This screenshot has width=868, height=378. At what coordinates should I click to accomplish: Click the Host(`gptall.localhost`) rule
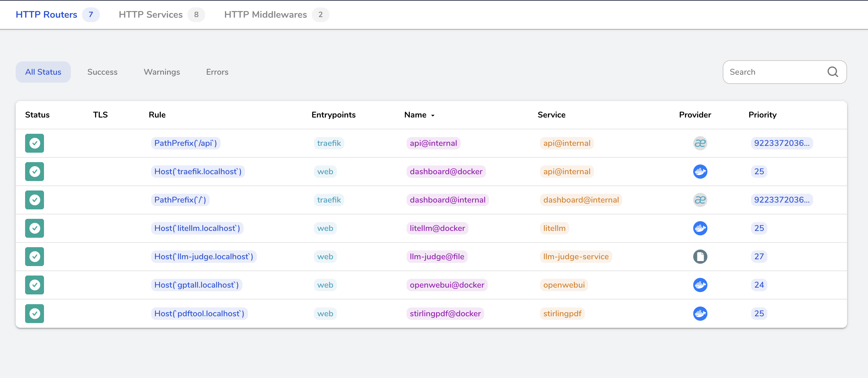(x=196, y=285)
